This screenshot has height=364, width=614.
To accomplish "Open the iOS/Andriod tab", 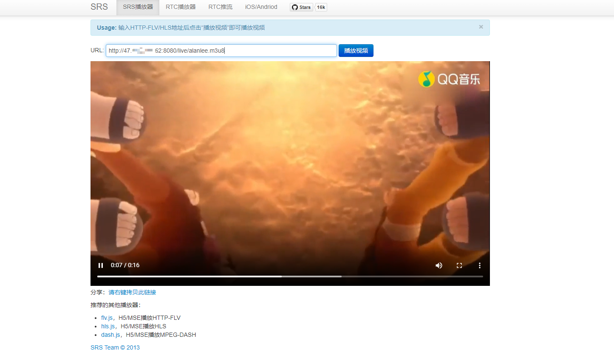I will click(261, 7).
